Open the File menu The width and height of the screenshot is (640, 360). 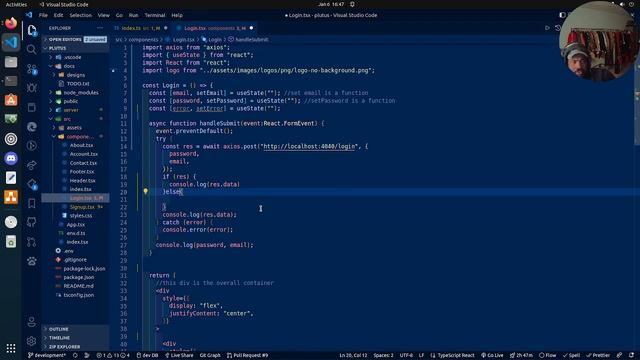(x=43, y=15)
